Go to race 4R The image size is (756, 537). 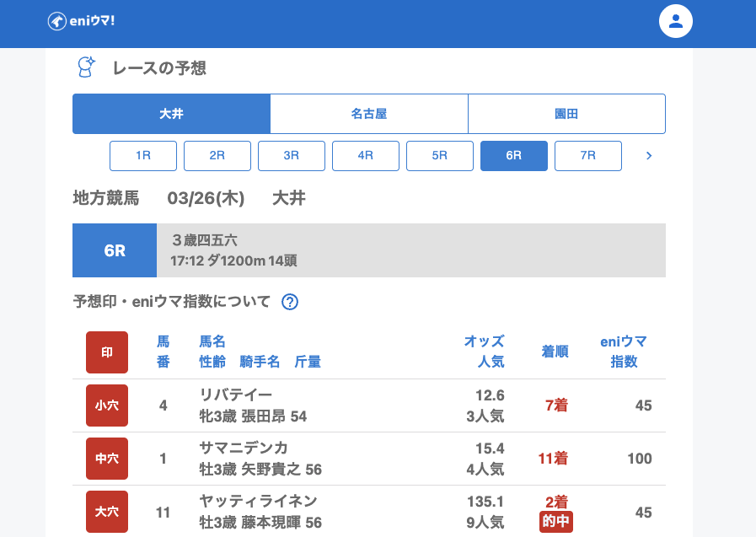(366, 156)
